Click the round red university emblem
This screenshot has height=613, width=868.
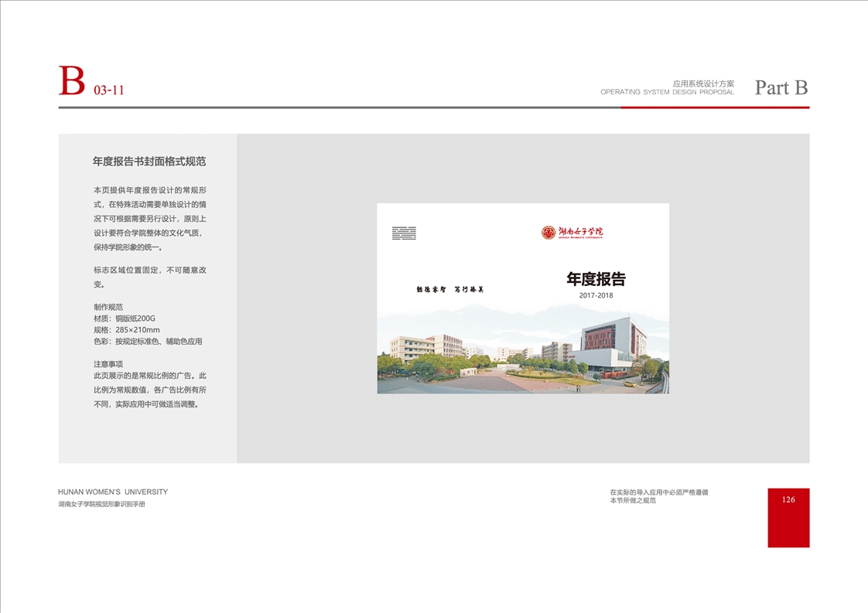coord(548,232)
